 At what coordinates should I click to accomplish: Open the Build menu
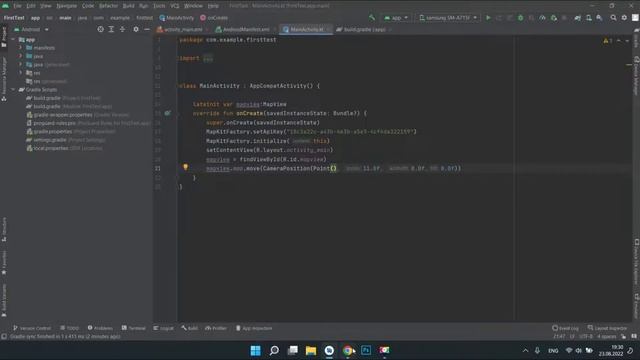[x=129, y=6]
